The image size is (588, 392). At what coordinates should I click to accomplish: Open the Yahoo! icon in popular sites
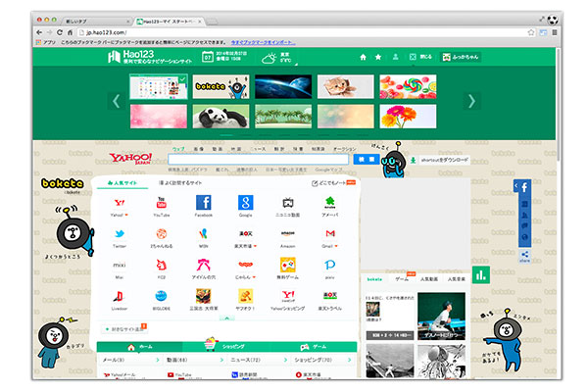[x=120, y=203]
